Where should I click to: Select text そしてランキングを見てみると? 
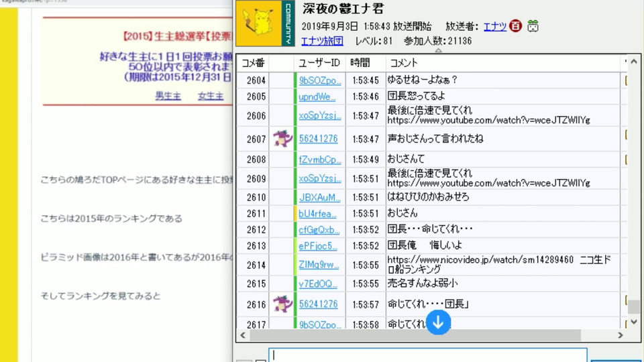[x=100, y=296]
